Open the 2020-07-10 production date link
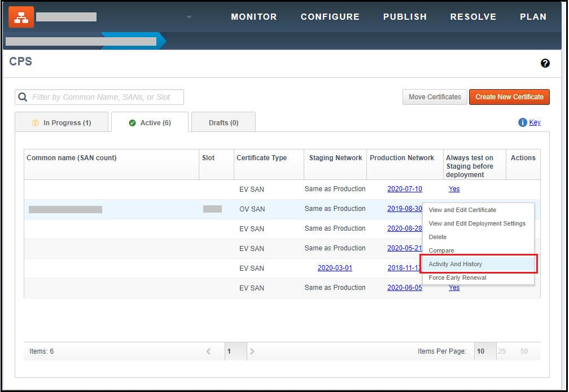Viewport: 569px width, 392px height. (x=404, y=189)
